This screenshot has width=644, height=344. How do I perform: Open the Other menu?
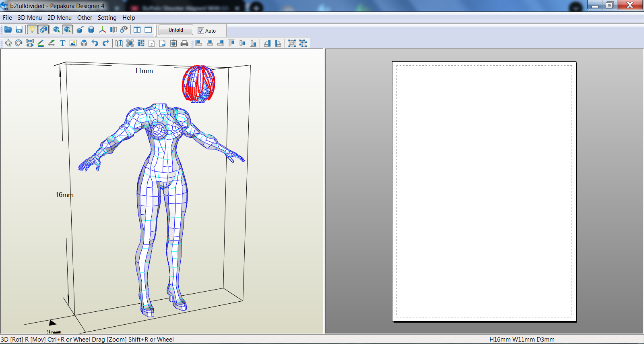(85, 18)
